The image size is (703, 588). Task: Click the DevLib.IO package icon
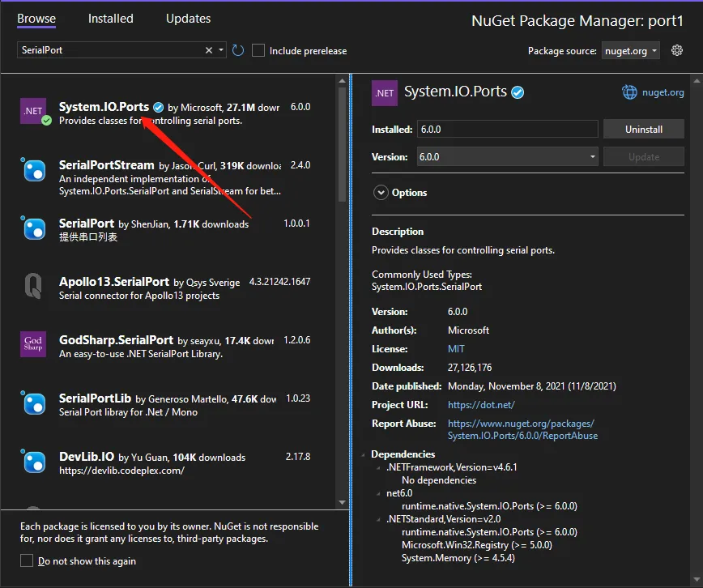(34, 462)
